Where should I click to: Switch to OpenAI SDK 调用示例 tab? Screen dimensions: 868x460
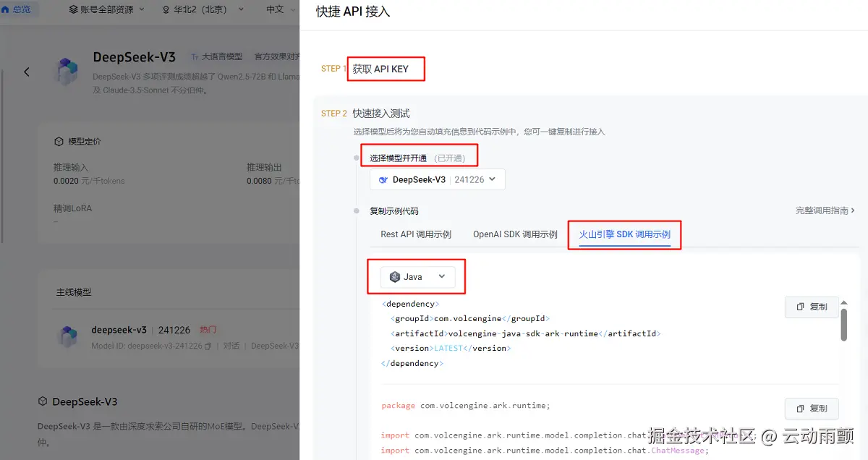point(515,234)
